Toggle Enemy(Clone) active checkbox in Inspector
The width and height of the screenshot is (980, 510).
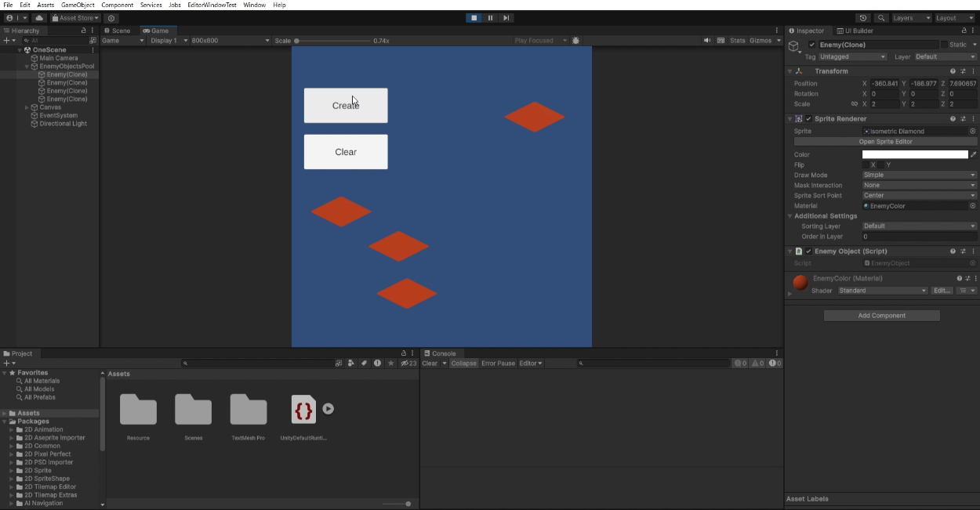812,45
